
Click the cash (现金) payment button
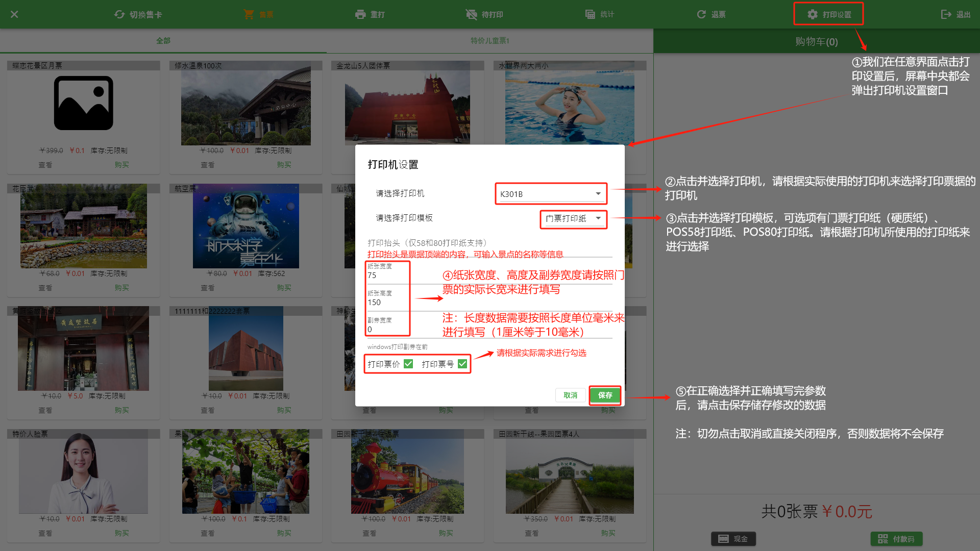coord(733,539)
